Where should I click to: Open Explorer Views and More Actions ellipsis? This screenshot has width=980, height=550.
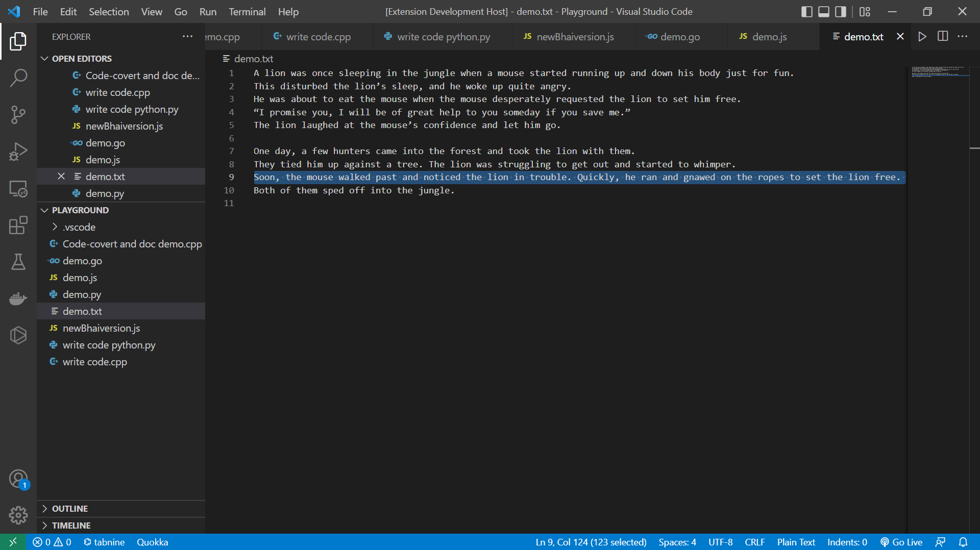point(188,36)
